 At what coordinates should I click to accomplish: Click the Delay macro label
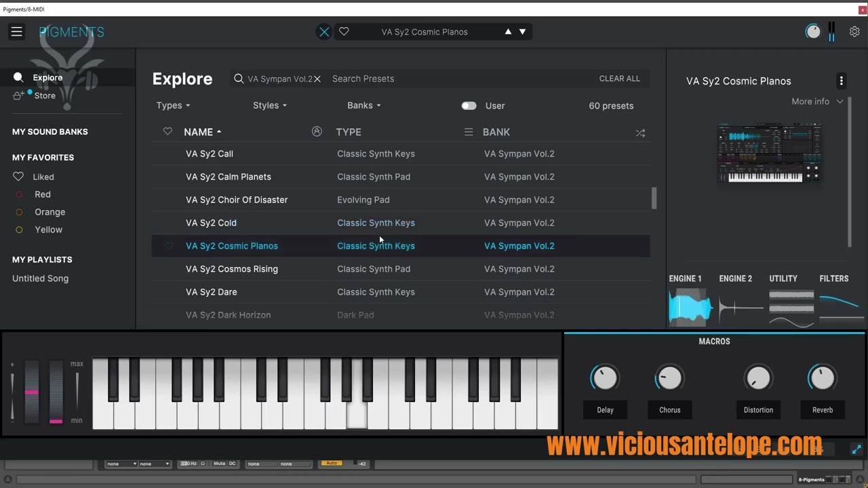605,410
